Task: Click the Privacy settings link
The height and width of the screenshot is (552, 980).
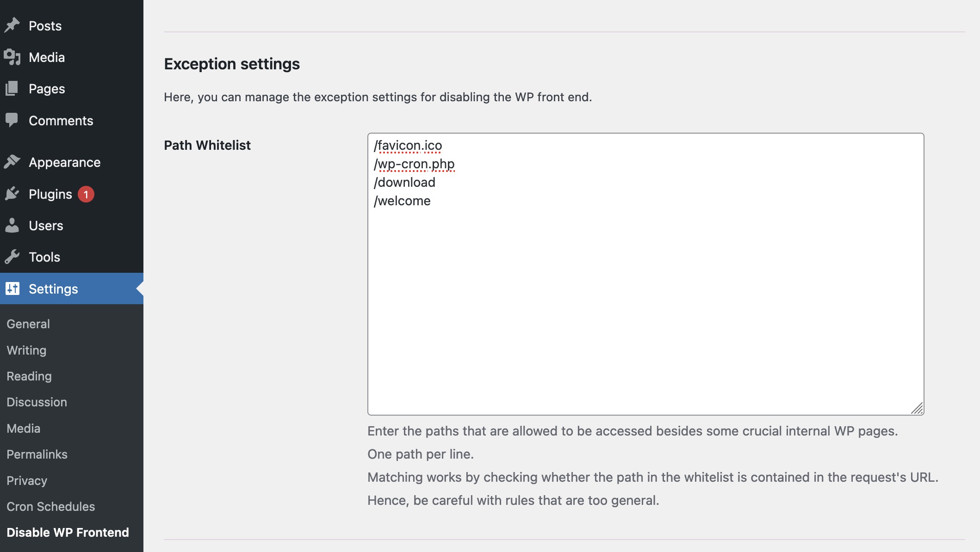Action: [x=27, y=480]
